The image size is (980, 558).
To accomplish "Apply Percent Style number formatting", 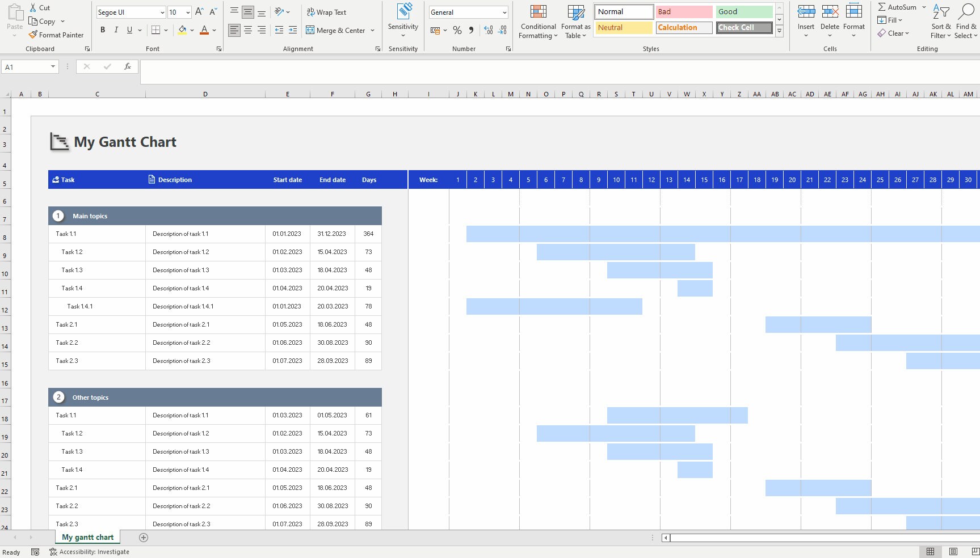I will pyautogui.click(x=457, y=31).
